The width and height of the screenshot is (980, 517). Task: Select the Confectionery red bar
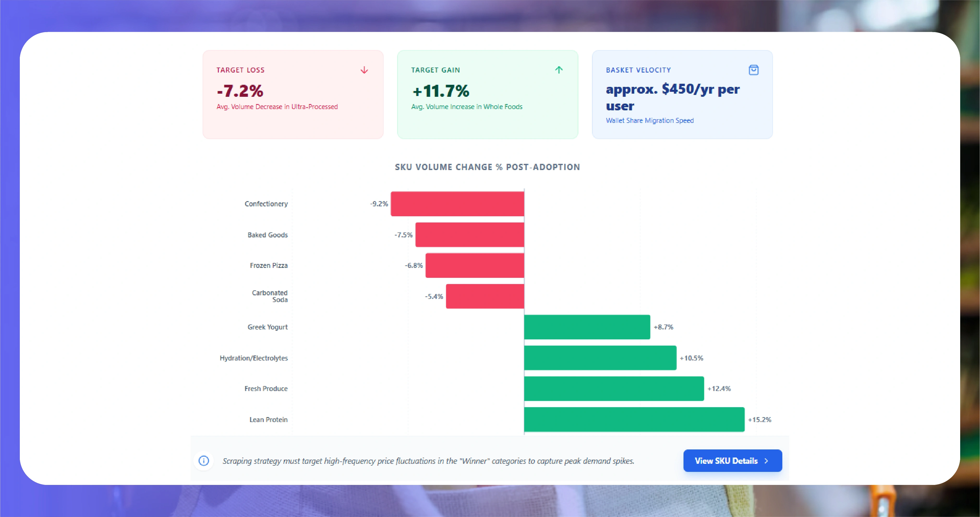[x=457, y=204]
